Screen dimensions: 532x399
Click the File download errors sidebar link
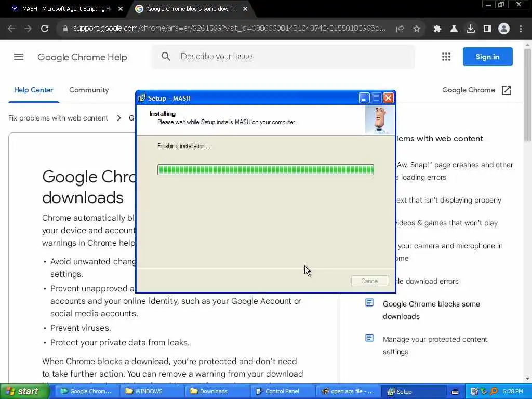[427, 281]
